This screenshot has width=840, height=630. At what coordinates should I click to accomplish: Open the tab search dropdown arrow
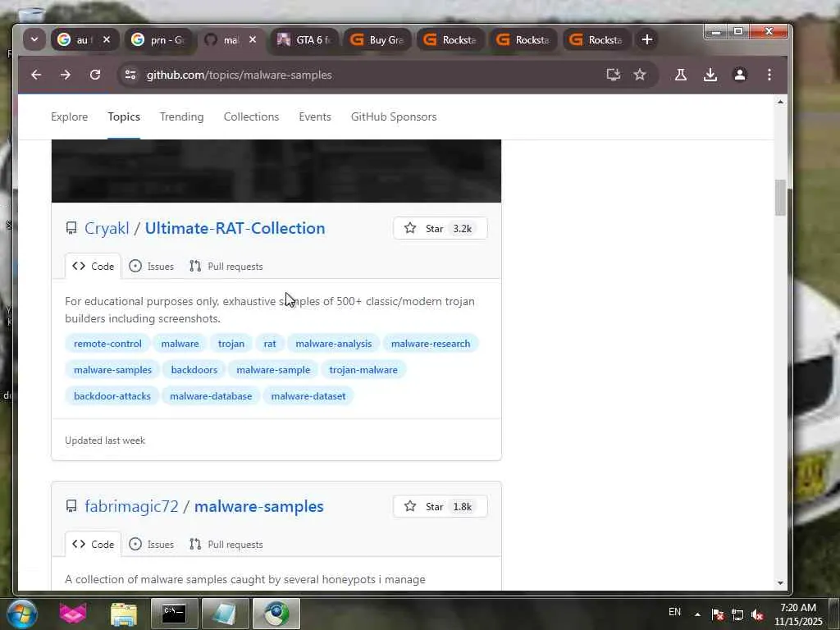tap(34, 39)
